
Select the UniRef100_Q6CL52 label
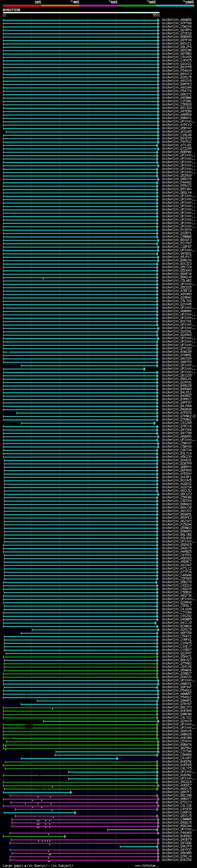point(177,491)
